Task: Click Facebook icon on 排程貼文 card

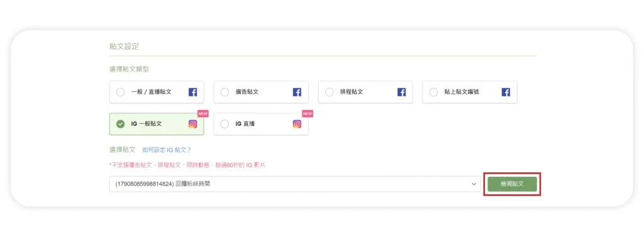Action: (x=401, y=92)
